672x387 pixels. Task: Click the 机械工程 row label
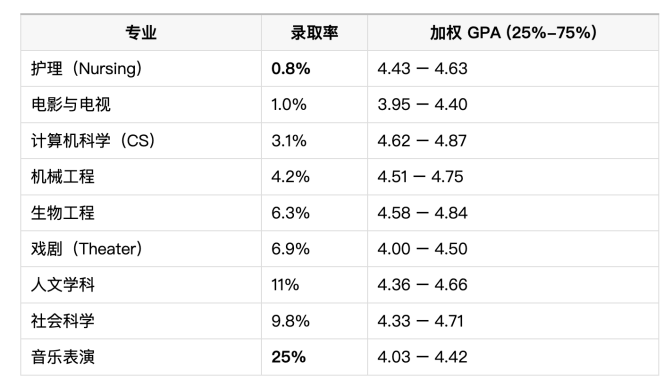click(x=63, y=177)
